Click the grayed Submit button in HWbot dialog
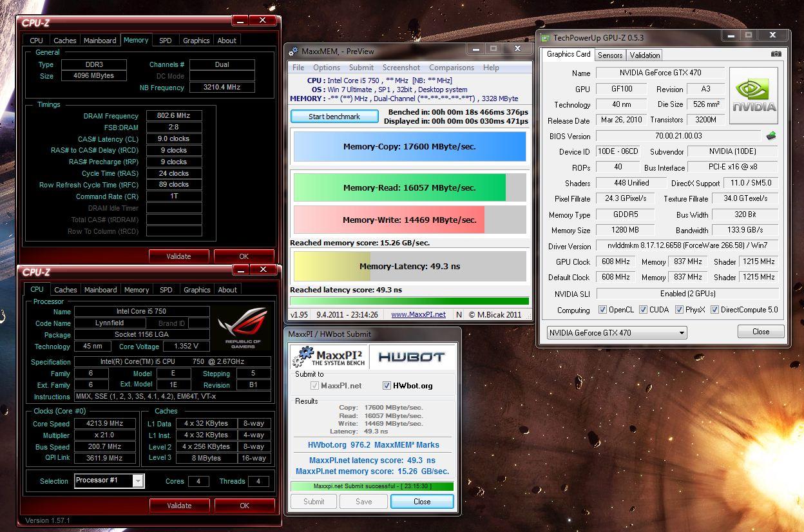This screenshot has width=804, height=532. [314, 502]
